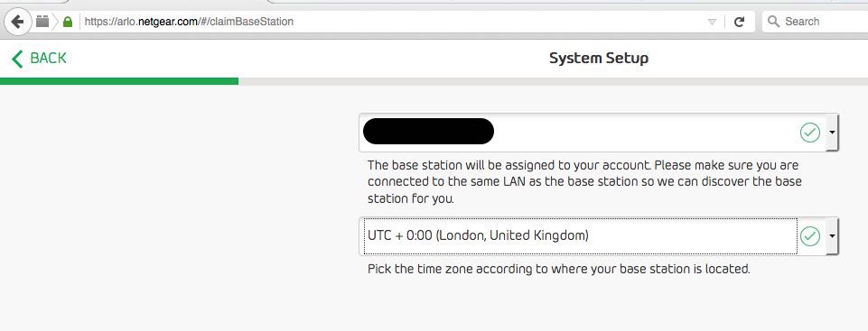Open the address bar history dropdown triangle

pyautogui.click(x=713, y=23)
